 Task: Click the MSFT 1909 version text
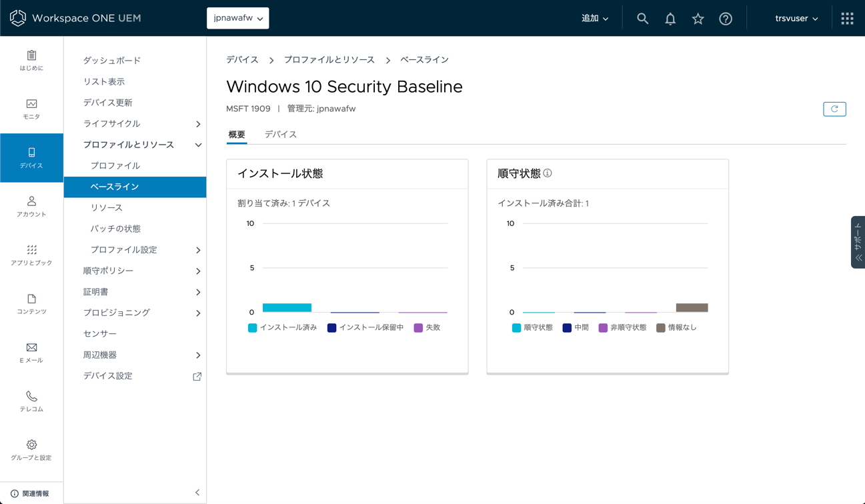248,109
